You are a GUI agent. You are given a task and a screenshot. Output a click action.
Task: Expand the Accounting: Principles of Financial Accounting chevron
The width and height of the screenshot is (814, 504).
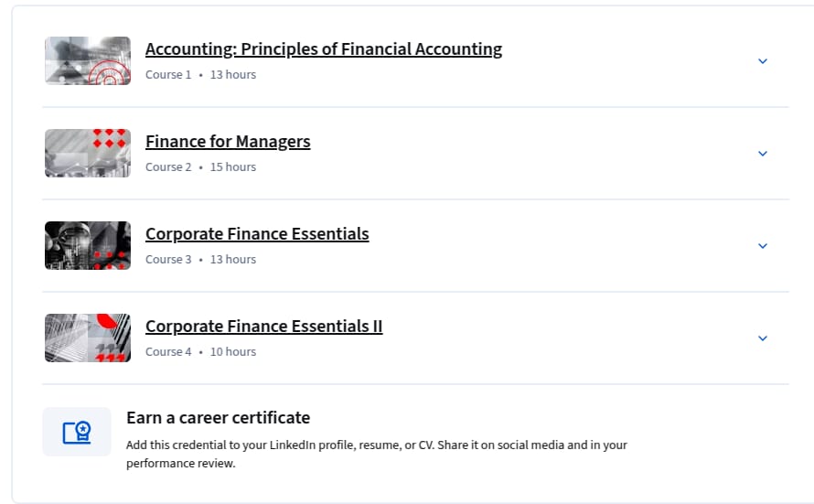pos(763,61)
